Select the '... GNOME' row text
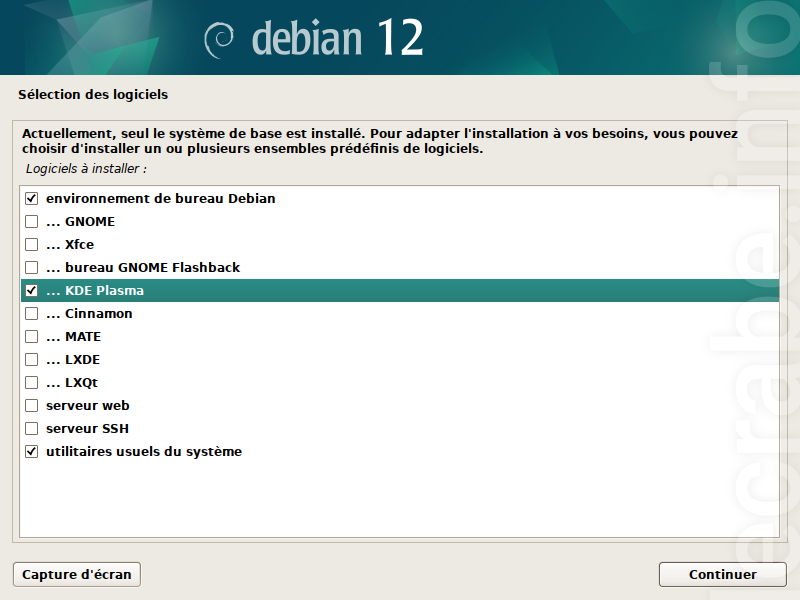 (81, 221)
